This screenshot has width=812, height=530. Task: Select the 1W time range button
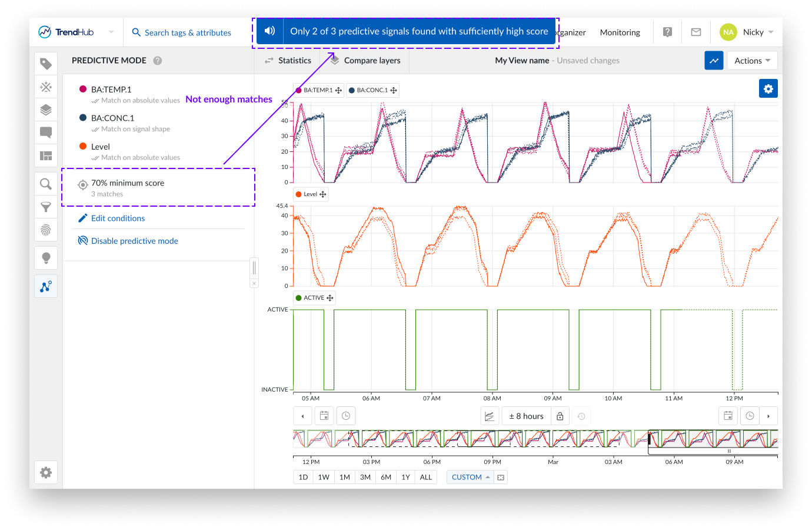[324, 477]
